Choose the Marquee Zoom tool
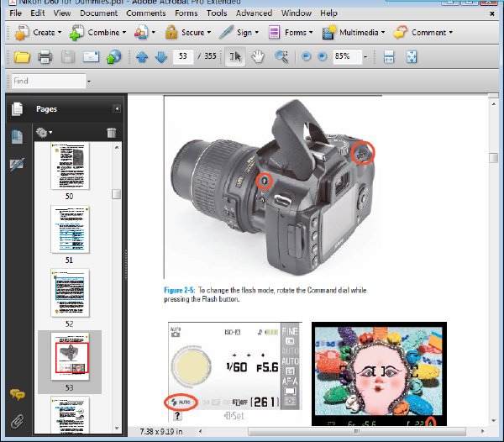Screen dimensions: 504x442 [281, 56]
